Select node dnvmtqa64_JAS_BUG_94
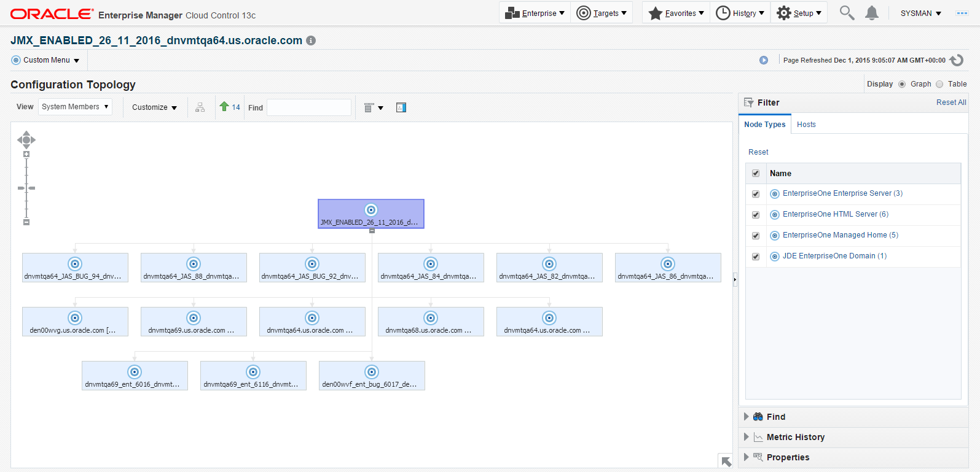Image resolution: width=980 pixels, height=472 pixels. [x=75, y=268]
